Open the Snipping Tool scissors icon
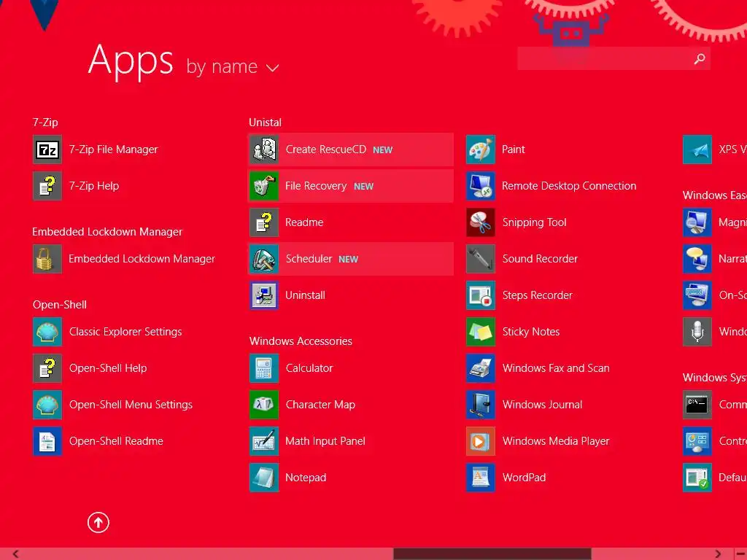Image resolution: width=747 pixels, height=560 pixels. click(481, 222)
